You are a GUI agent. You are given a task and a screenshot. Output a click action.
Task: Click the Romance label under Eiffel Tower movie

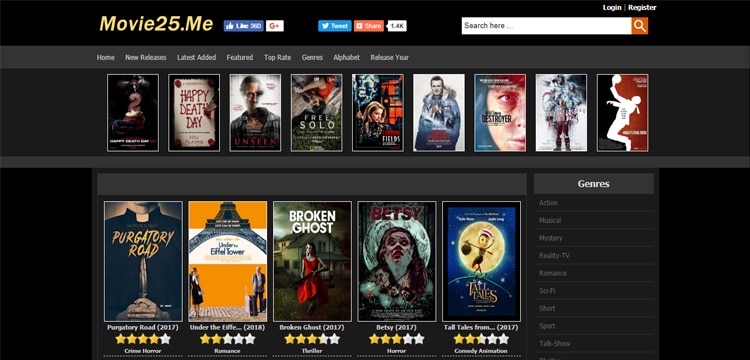tap(227, 351)
